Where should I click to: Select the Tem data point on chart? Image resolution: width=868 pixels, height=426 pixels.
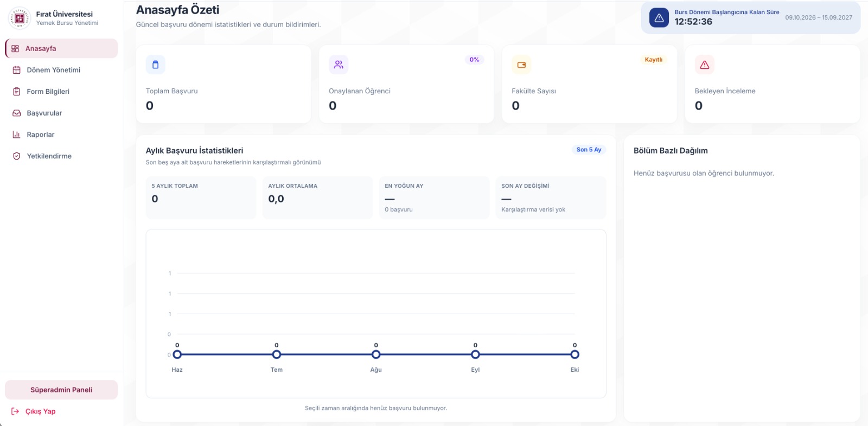point(277,354)
